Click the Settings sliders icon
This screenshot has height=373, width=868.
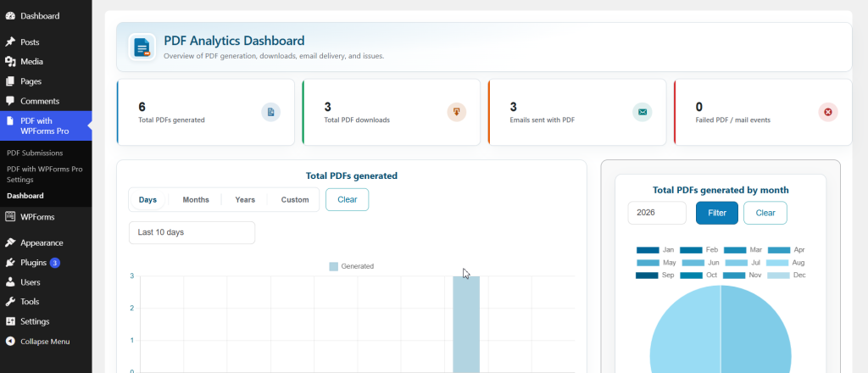pos(10,321)
